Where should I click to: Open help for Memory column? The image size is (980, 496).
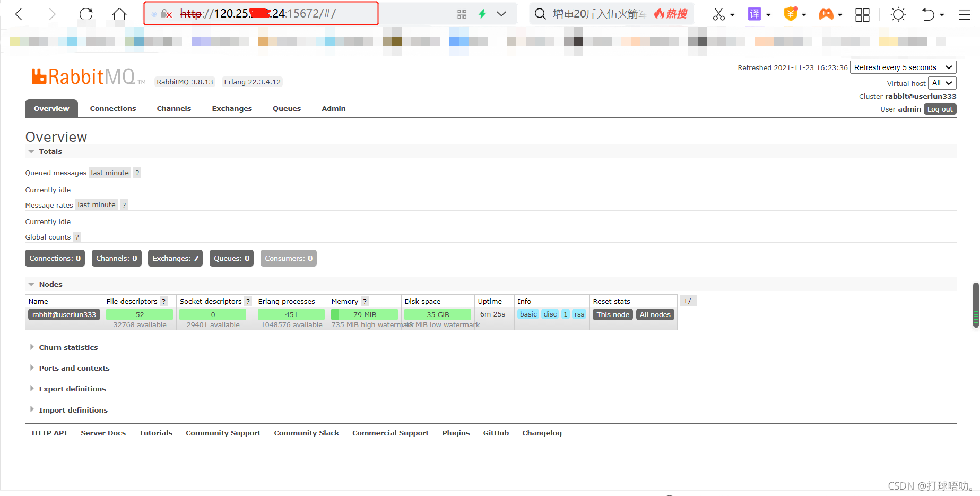coord(365,301)
